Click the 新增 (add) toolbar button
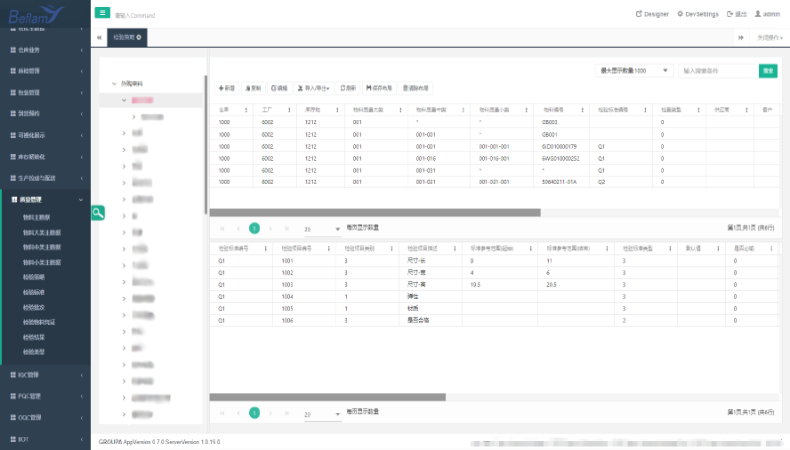Image resolution: width=790 pixels, height=450 pixels. coord(227,88)
